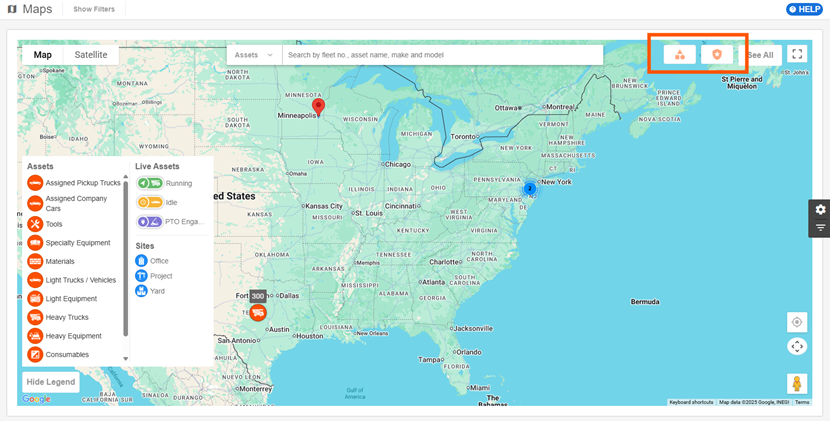Click the Google logo on map
This screenshot has width=830, height=421.
point(36,399)
